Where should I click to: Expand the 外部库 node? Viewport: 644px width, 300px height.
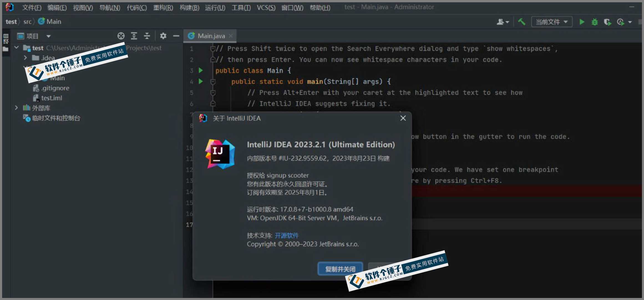coord(16,108)
